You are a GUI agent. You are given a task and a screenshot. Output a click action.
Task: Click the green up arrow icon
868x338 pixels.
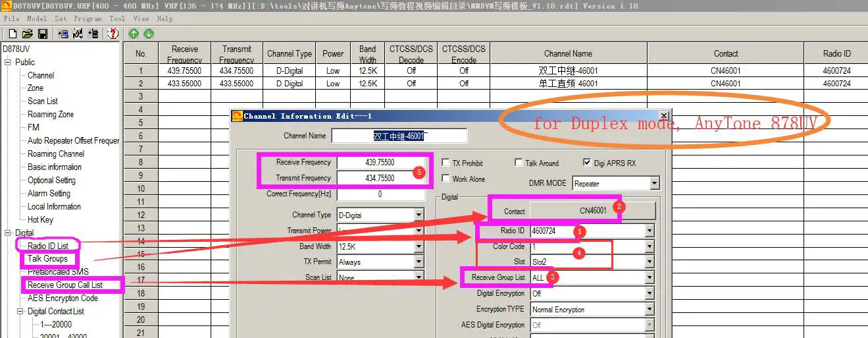[134, 34]
